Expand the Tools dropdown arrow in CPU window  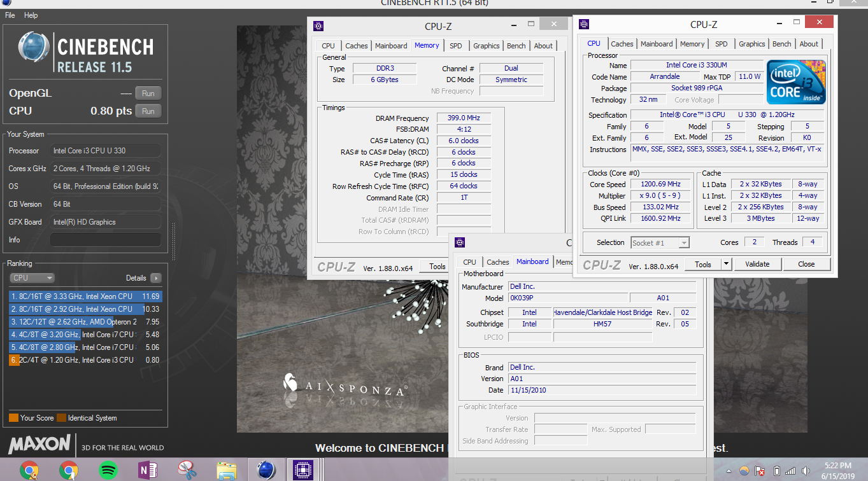pos(726,264)
